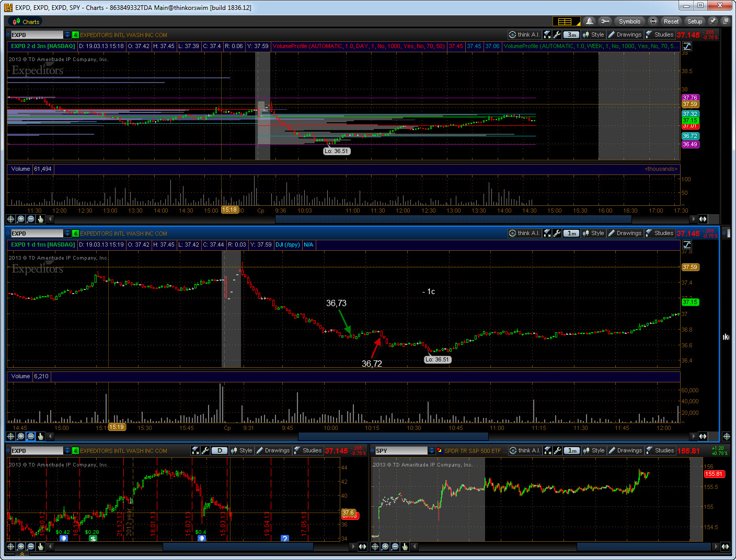Open settings wrench in SPY chart

pos(558,450)
